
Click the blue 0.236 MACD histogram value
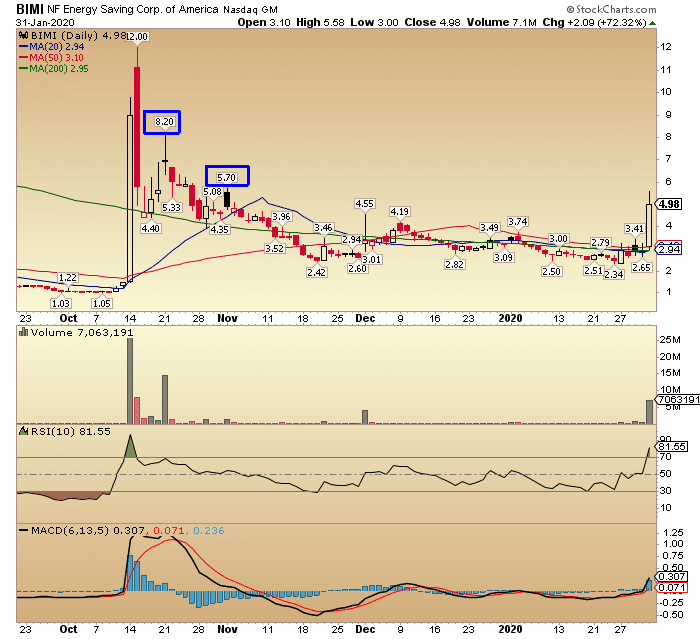click(208, 530)
